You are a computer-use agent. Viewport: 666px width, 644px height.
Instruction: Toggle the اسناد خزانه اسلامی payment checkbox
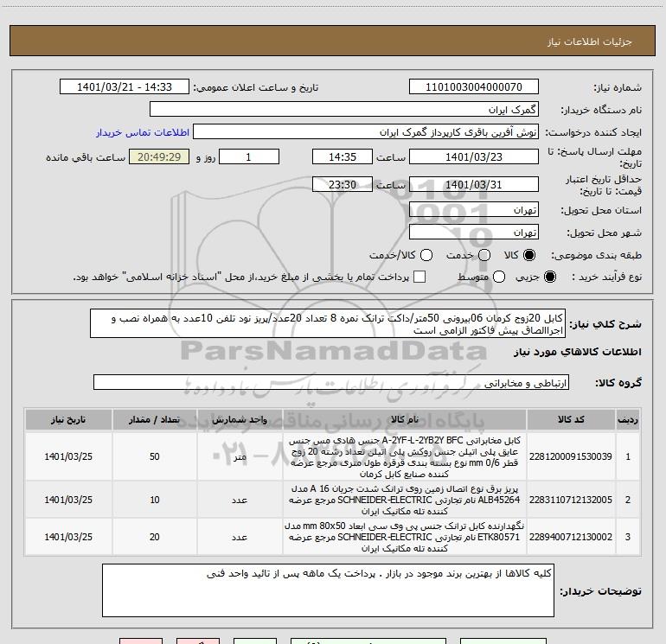419,277
